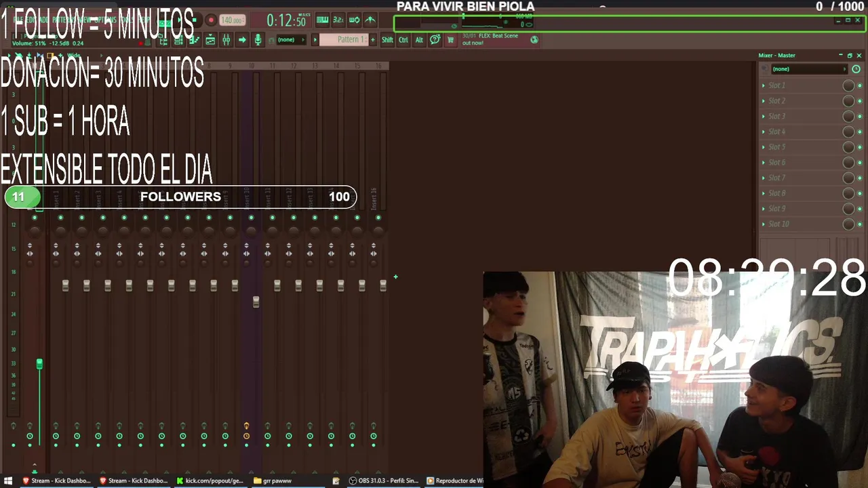
Task: Toggle Slot 5 effect enable light
Action: [860, 147]
